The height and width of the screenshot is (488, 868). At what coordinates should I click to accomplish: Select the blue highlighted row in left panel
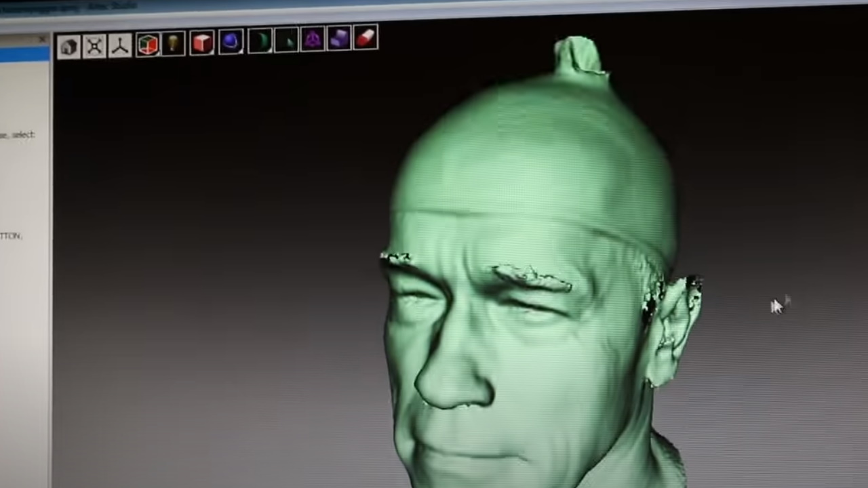(x=24, y=55)
